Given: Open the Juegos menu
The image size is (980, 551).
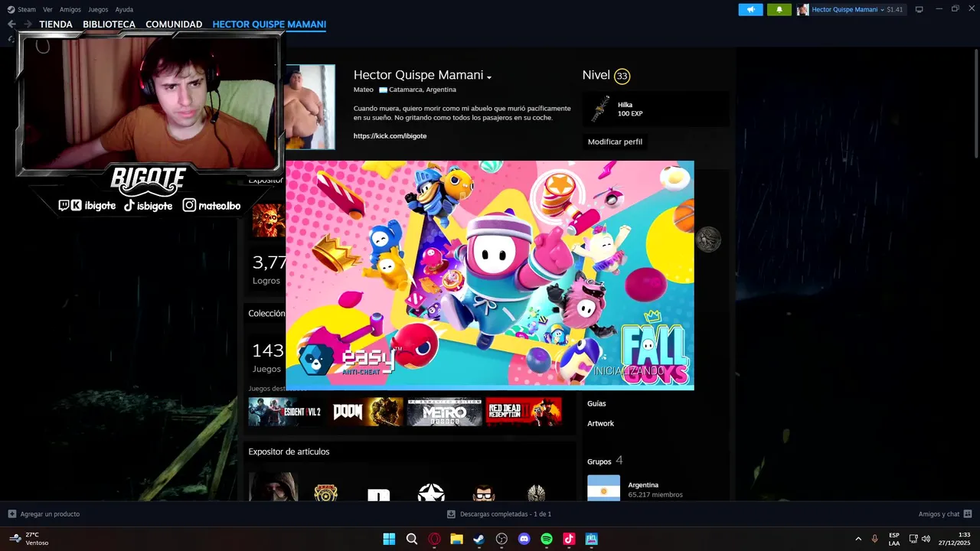Looking at the screenshot, I should [98, 9].
